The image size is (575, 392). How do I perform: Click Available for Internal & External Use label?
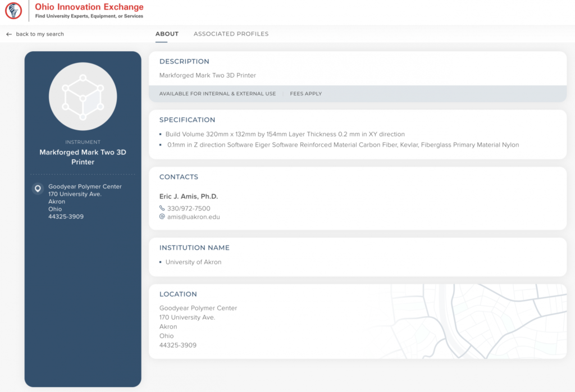[217, 94]
